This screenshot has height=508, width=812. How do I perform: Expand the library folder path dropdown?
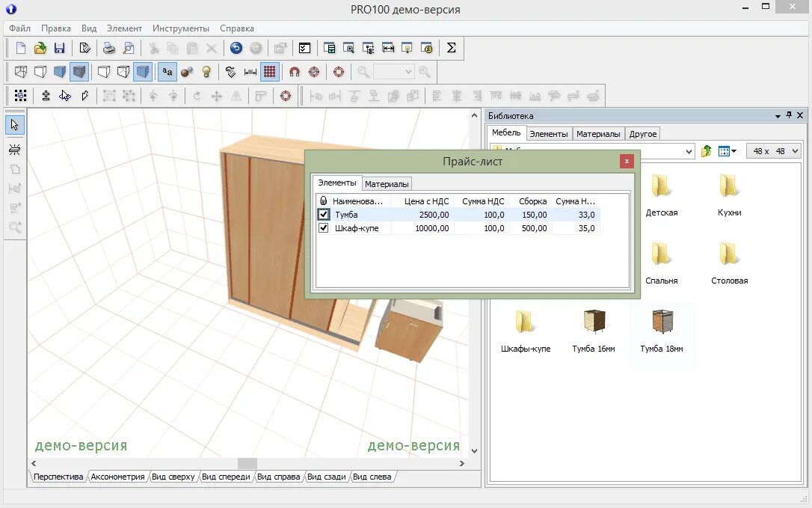coord(689,151)
